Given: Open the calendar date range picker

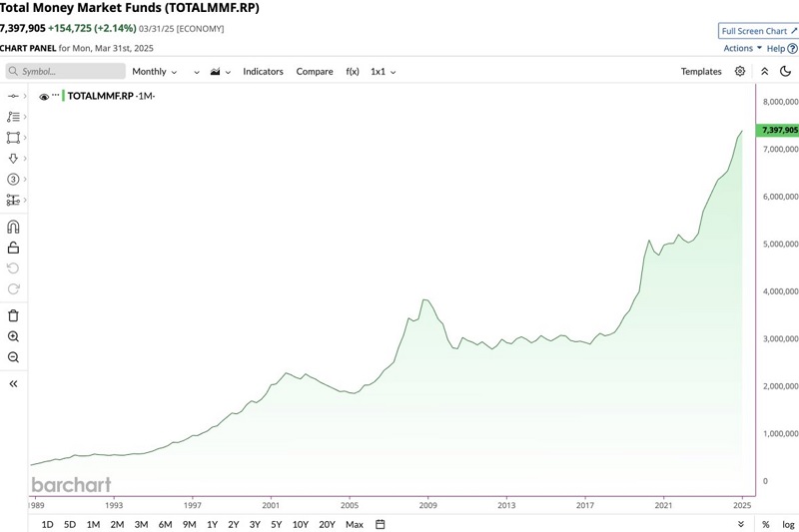Looking at the screenshot, I should [x=381, y=524].
